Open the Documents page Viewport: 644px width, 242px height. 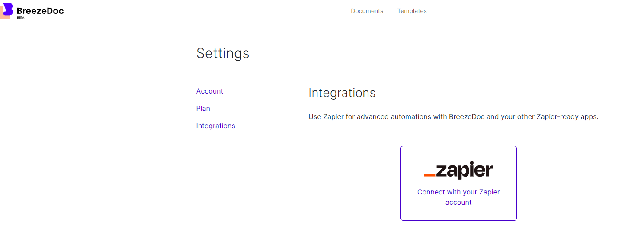pyautogui.click(x=367, y=11)
